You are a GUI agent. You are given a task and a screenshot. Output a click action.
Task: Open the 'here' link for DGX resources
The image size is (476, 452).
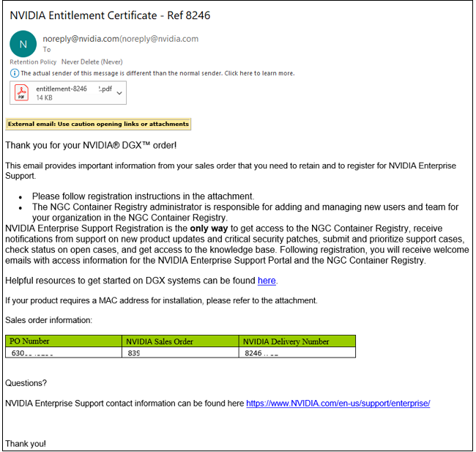(x=267, y=281)
